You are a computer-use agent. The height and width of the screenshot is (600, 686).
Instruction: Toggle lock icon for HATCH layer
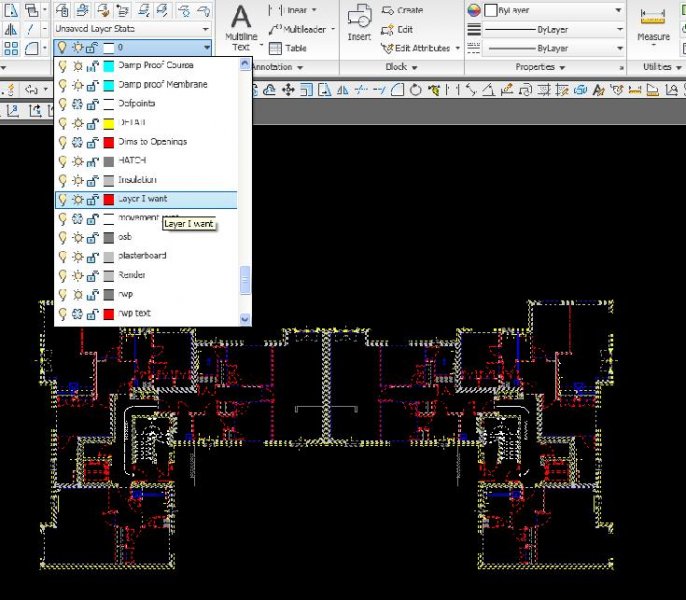[x=90, y=161]
